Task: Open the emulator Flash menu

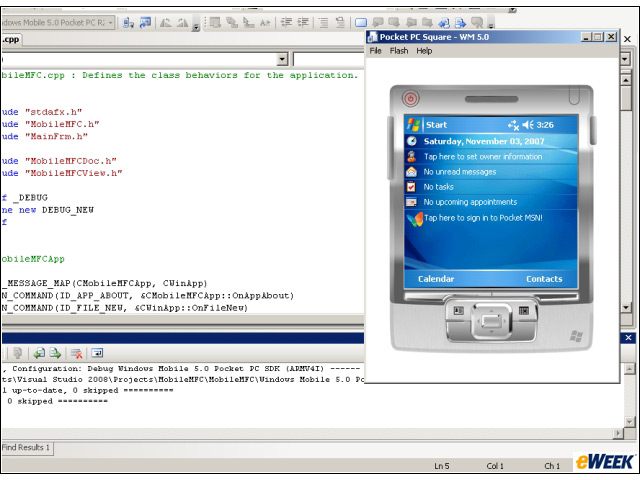Action: (399, 51)
